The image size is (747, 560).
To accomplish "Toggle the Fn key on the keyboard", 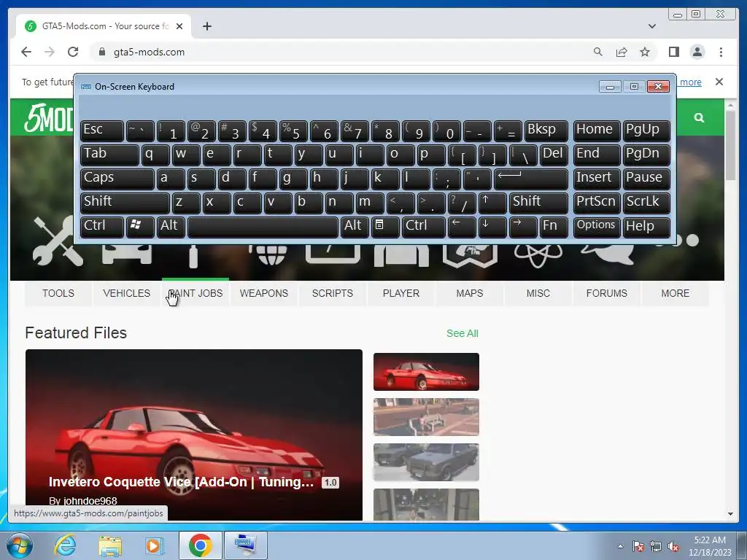I will pyautogui.click(x=554, y=226).
